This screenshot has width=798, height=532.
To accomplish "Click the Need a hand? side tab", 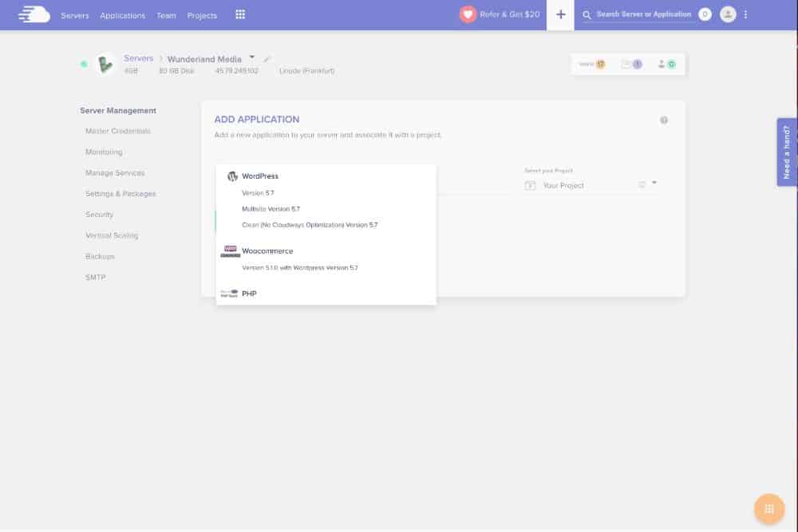I will tap(787, 152).
